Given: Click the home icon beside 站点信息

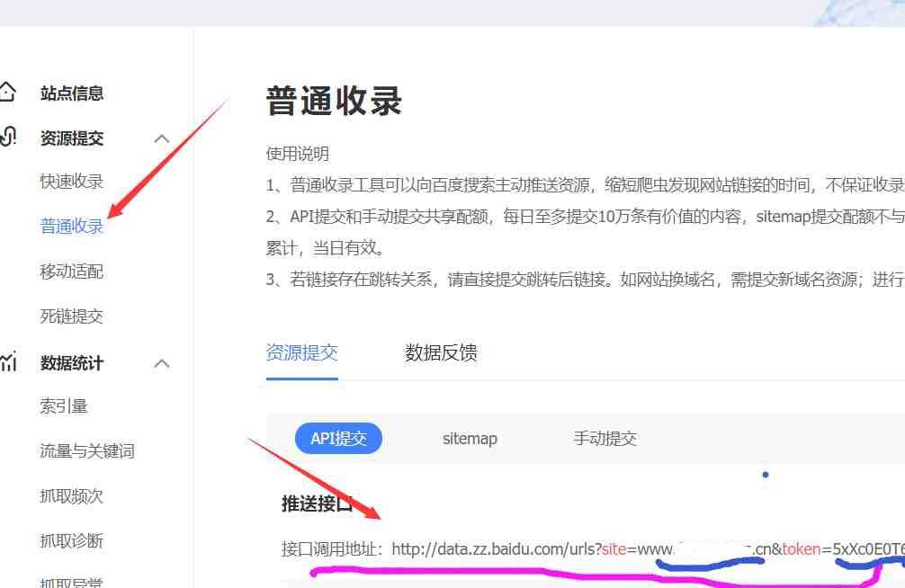Looking at the screenshot, I should tap(7, 93).
